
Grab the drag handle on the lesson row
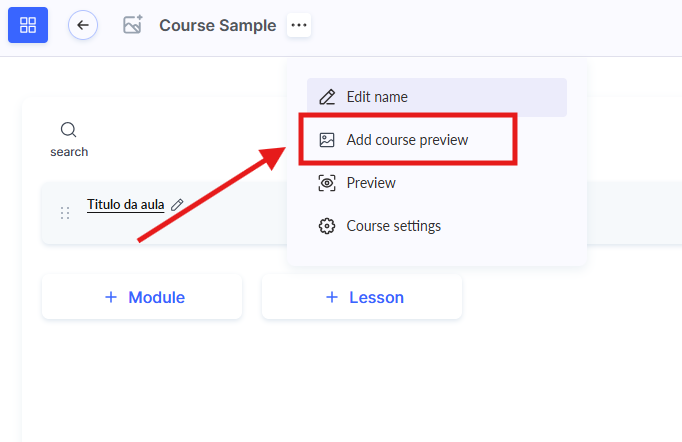click(65, 212)
